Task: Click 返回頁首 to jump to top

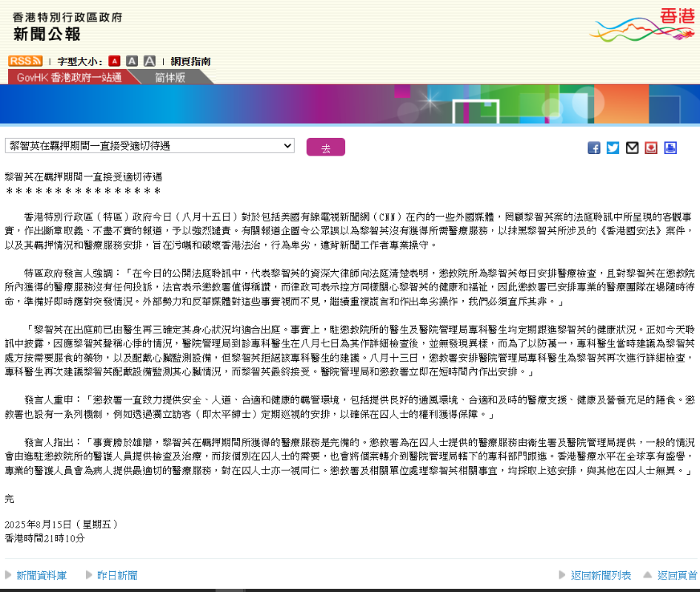Action: pyautogui.click(x=676, y=575)
